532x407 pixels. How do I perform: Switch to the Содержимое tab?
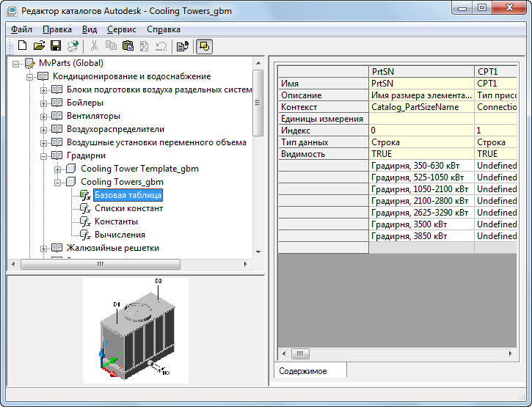(310, 371)
